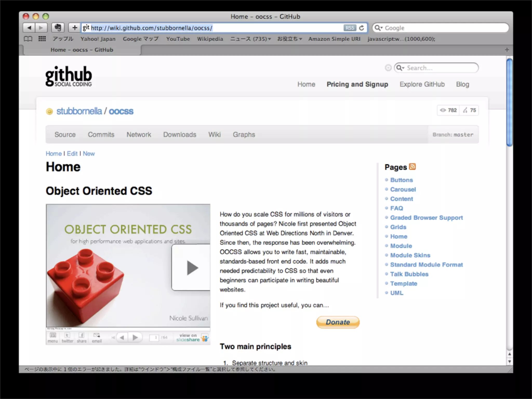Open the Graded Browser Support page link
Viewport: 532px width, 399px height.
click(426, 218)
